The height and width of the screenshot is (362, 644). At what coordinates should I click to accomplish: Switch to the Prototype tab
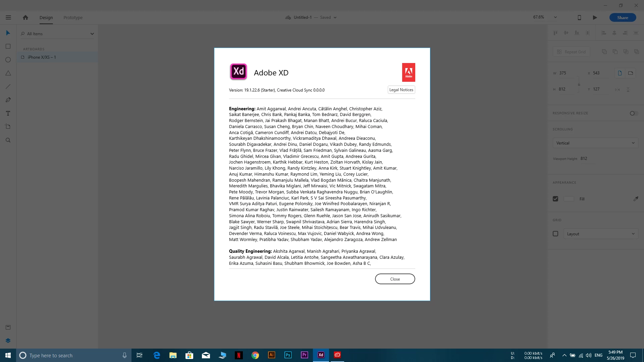click(73, 17)
